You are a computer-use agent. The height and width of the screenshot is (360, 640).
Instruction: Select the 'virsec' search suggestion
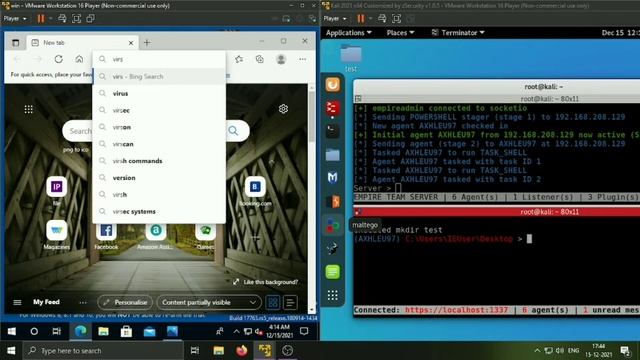point(159,110)
